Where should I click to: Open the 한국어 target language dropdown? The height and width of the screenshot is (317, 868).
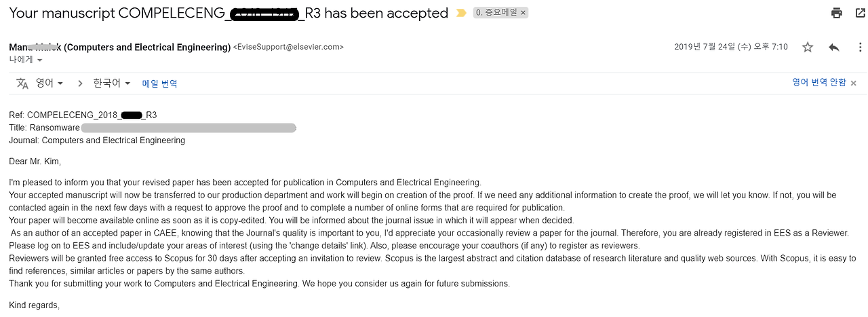111,83
